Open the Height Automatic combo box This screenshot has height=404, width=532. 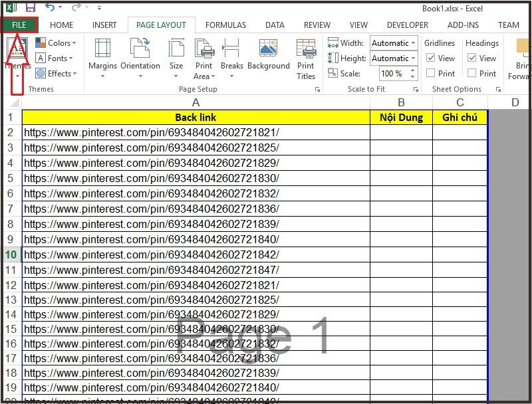[x=394, y=58]
